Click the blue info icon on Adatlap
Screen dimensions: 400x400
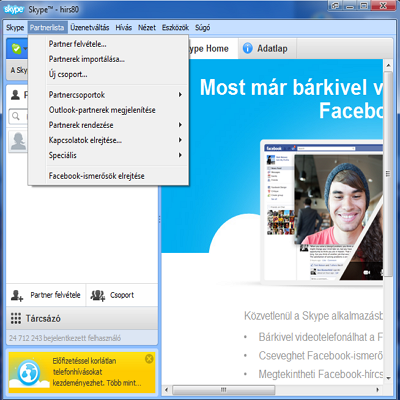[248, 48]
